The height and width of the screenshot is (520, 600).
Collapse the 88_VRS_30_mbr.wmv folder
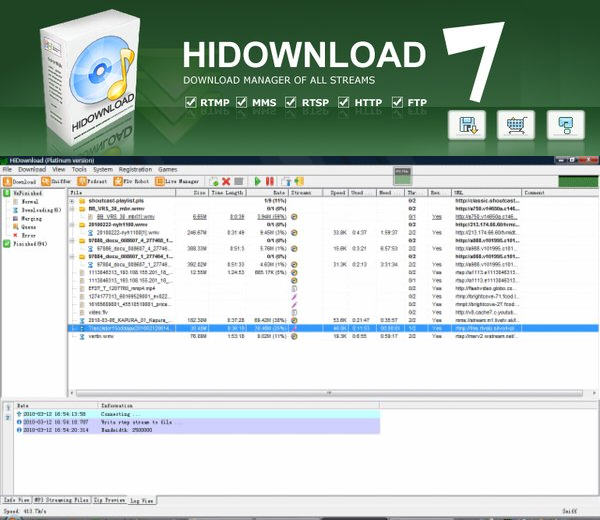pos(72,209)
